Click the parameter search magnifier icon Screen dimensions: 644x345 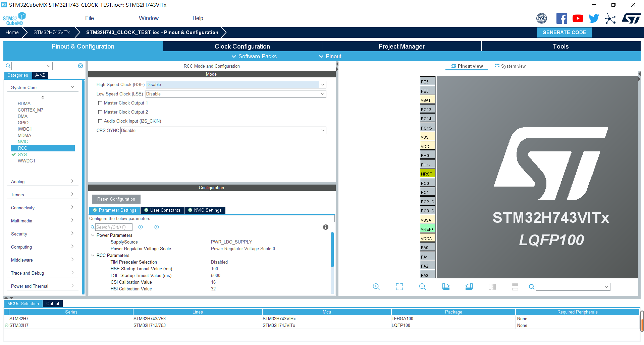pyautogui.click(x=93, y=227)
